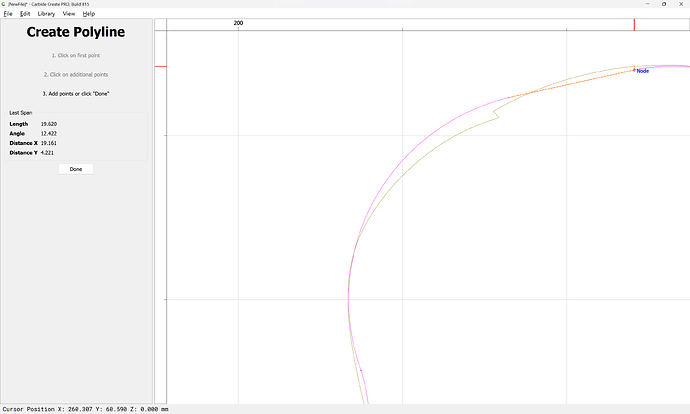Screen dimensions: 690x414
Task: Open the File menu
Action: click(x=8, y=14)
